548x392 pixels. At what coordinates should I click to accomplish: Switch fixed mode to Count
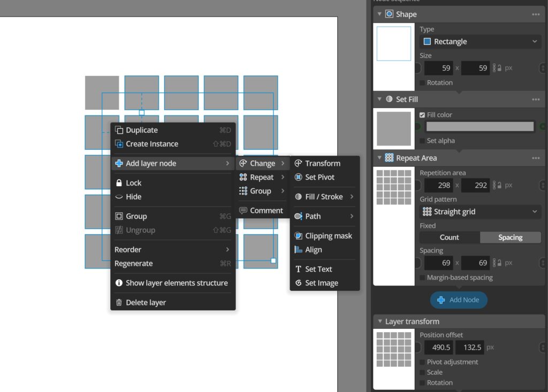450,237
